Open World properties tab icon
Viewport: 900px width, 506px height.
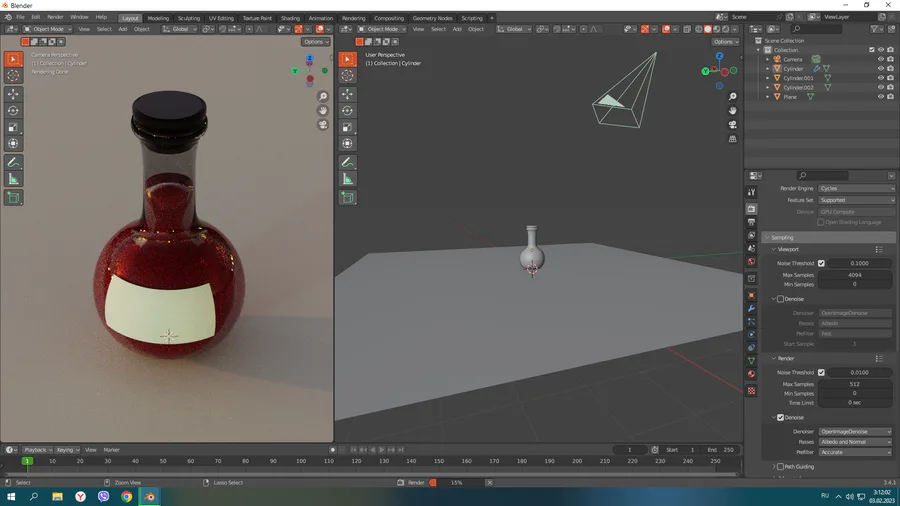click(751, 262)
